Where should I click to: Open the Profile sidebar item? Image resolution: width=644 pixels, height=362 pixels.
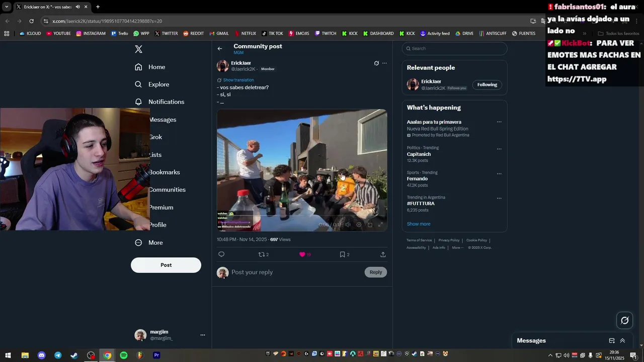pyautogui.click(x=158, y=225)
